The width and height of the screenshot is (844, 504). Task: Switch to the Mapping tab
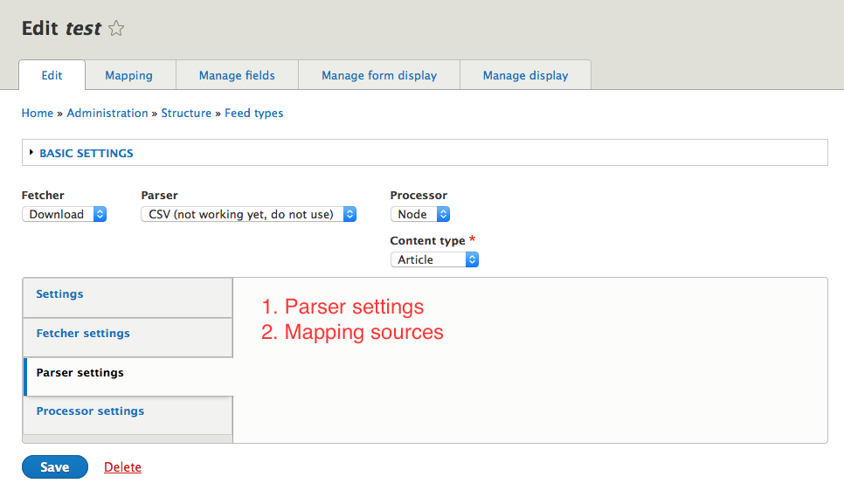(x=129, y=75)
